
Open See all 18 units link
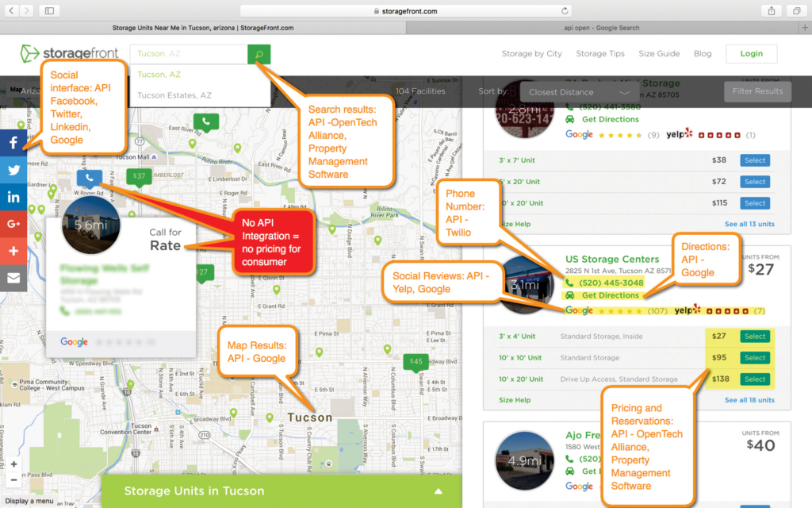(749, 400)
